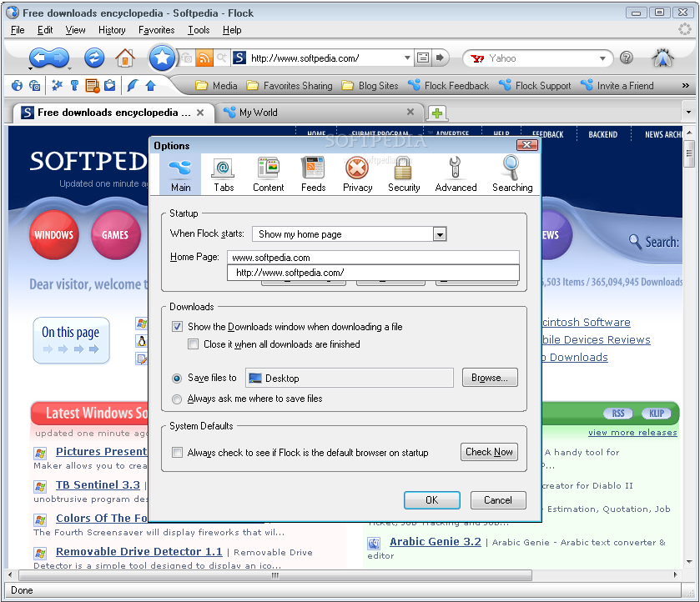Viewport: 700px width, 602px height.
Task: Open the Content options panel
Action: (x=268, y=174)
